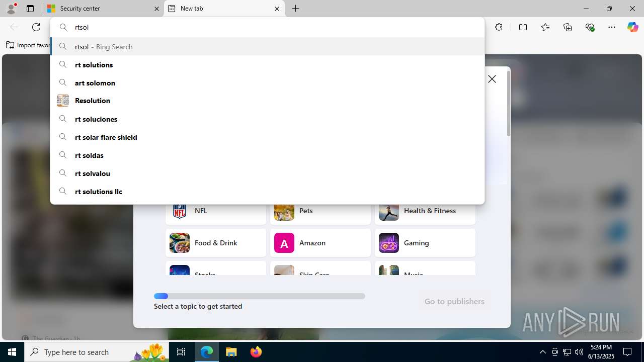
Task: Open the Collections icon
Action: 568,27
